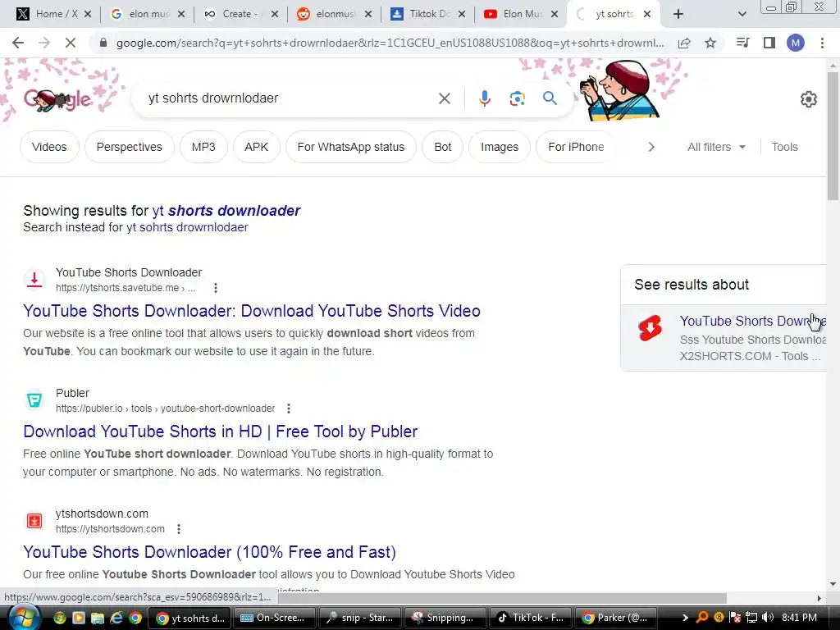Click the Google doodle logo
The height and width of the screenshot is (630, 840).
(57, 99)
